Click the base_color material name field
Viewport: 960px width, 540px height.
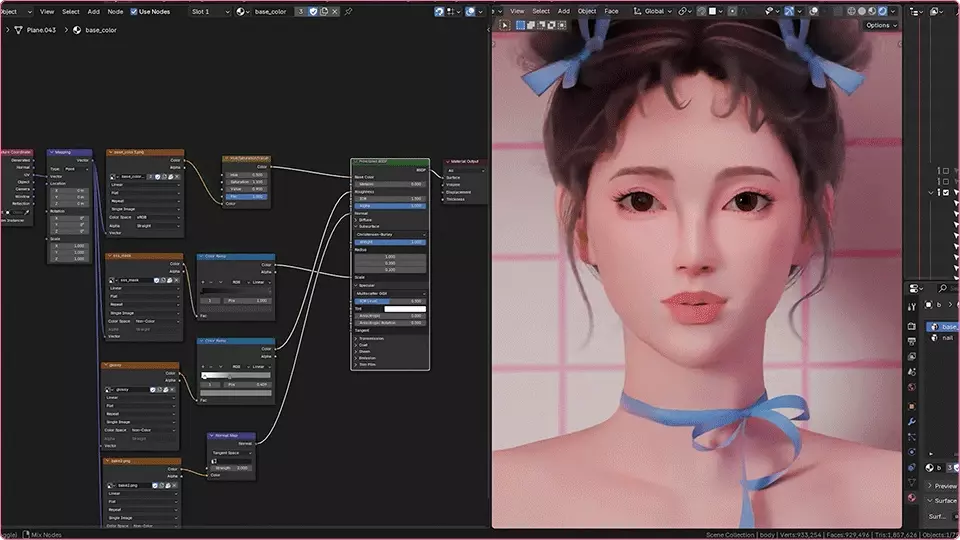(x=271, y=12)
